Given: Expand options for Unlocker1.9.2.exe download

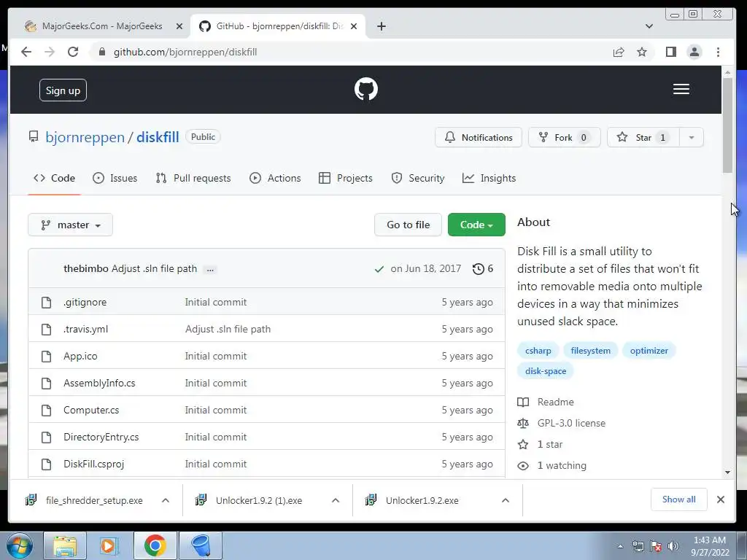Looking at the screenshot, I should tap(506, 500).
